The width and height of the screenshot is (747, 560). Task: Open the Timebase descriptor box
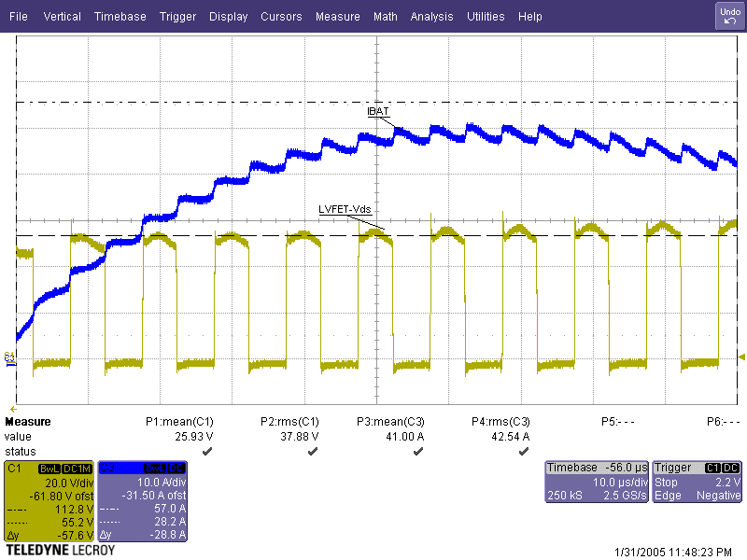click(x=597, y=481)
